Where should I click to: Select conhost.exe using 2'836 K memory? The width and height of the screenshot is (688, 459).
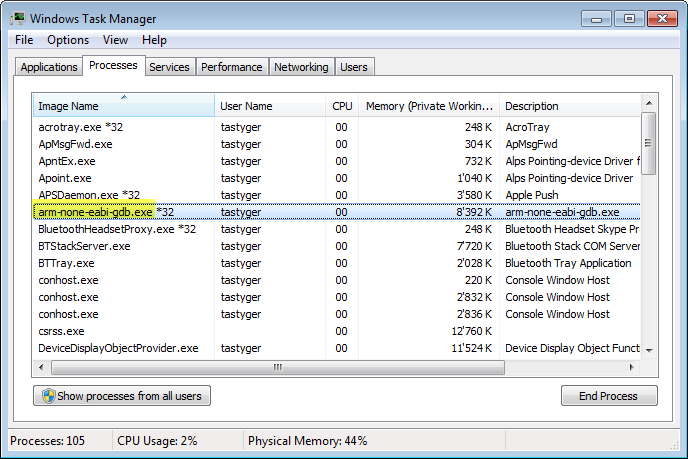(337, 315)
